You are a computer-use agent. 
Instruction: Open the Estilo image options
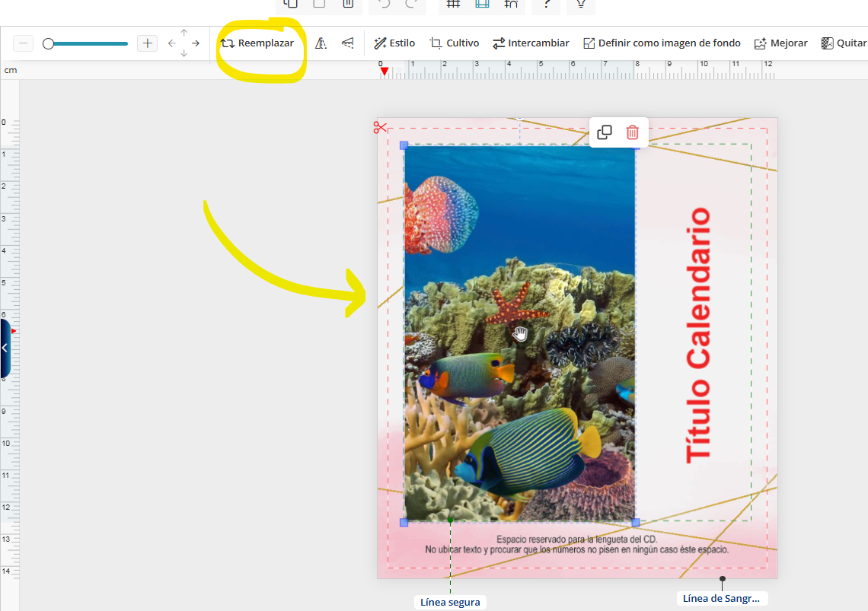coord(394,43)
